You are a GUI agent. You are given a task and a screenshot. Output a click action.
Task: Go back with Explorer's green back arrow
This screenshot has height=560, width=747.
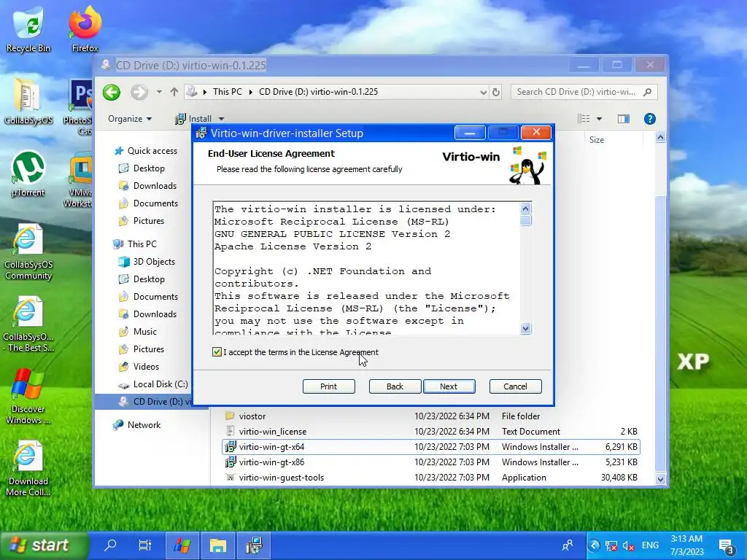[x=112, y=92]
